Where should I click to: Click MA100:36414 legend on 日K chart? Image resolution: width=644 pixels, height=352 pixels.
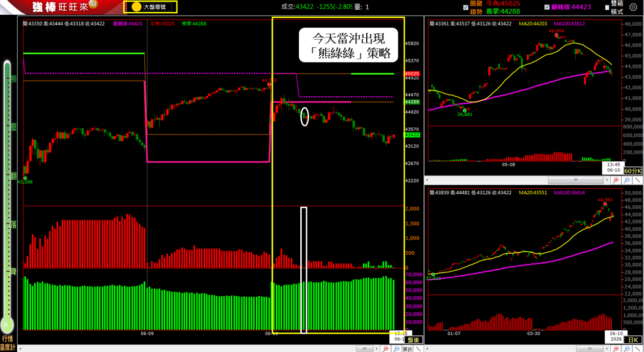pos(570,193)
